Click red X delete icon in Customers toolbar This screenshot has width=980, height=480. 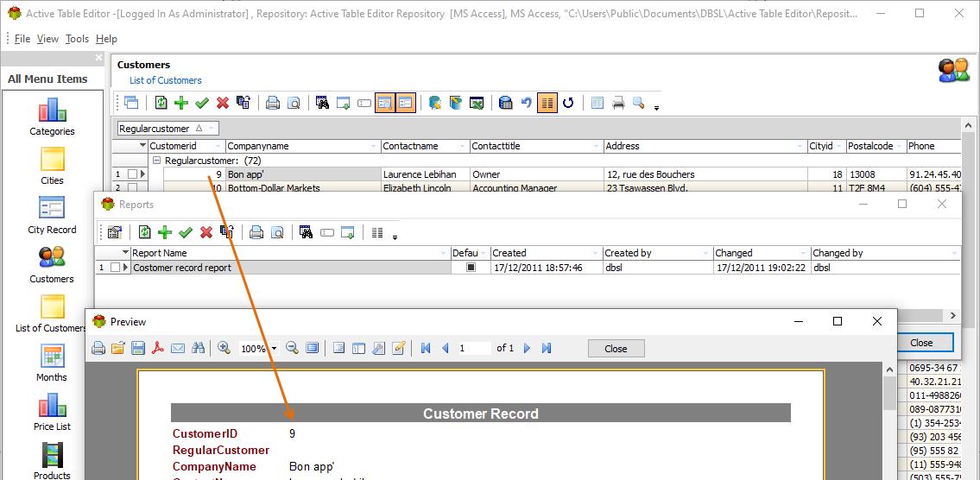tap(223, 103)
